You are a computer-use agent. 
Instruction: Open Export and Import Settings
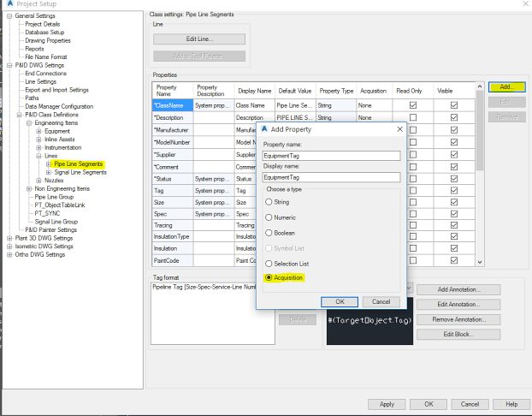tap(56, 90)
